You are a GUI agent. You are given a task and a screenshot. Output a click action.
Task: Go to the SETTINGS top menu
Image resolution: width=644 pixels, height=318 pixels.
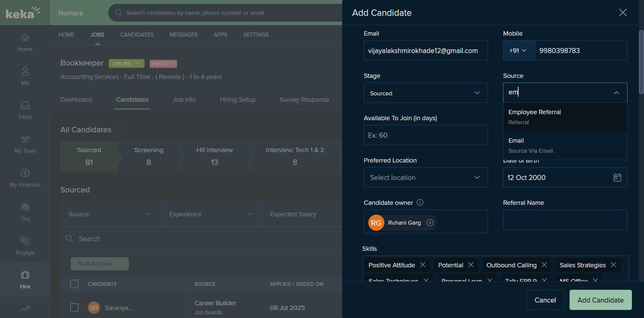256,35
